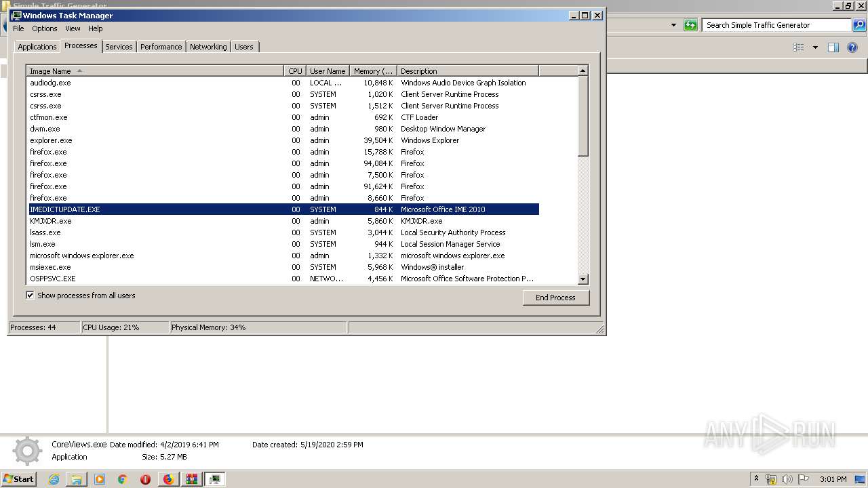
Task: Select Task Manager taskbar button
Action: (214, 479)
